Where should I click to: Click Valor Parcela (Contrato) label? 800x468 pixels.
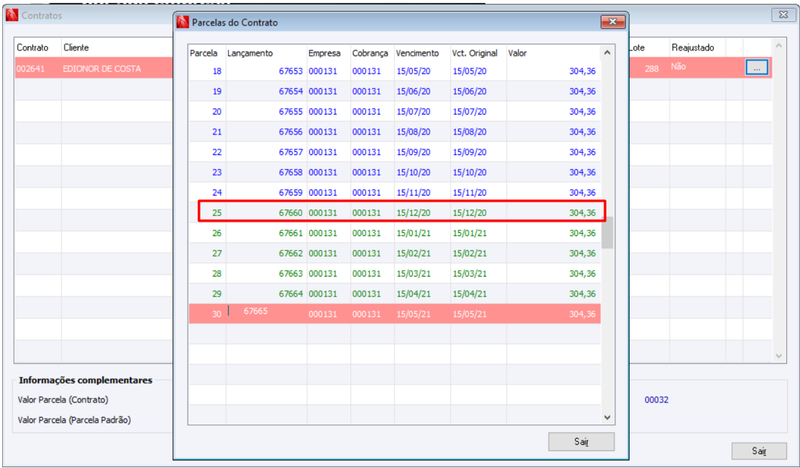tap(63, 400)
